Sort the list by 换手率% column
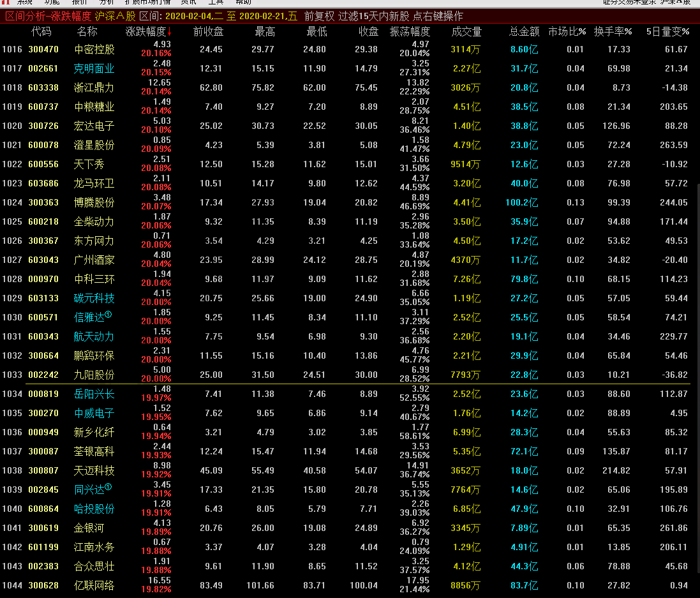This screenshot has width=700, height=598. 613,31
